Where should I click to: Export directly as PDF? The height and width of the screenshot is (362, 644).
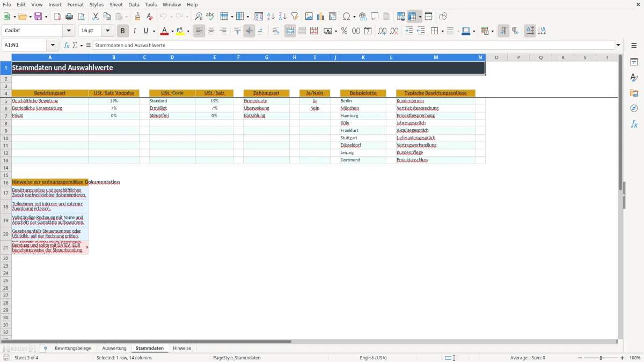coord(57,17)
